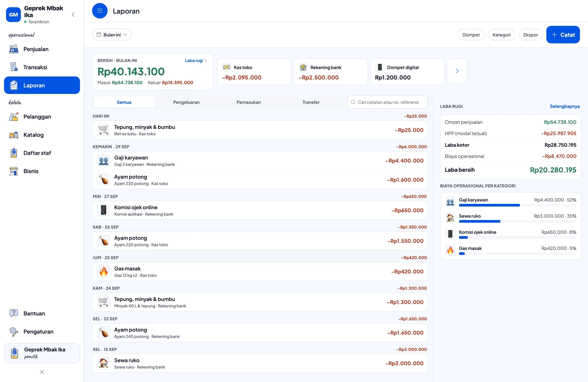Click the Transaksi document icon

13,67
